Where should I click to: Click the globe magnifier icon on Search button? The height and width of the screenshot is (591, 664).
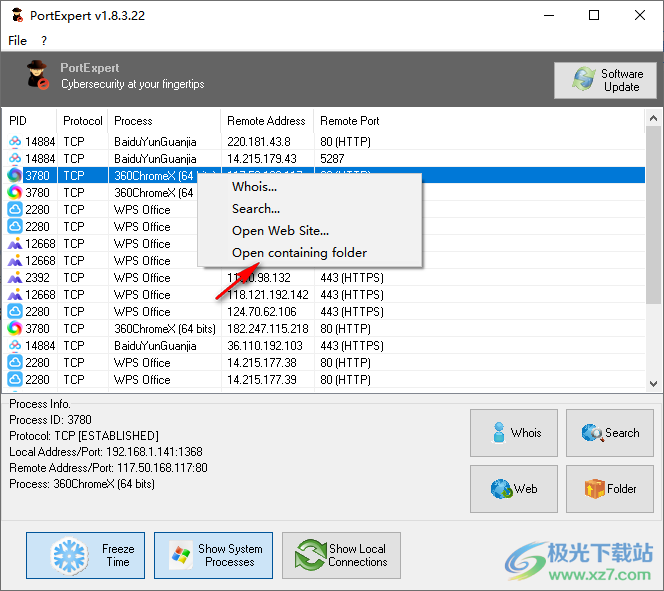[x=592, y=433]
